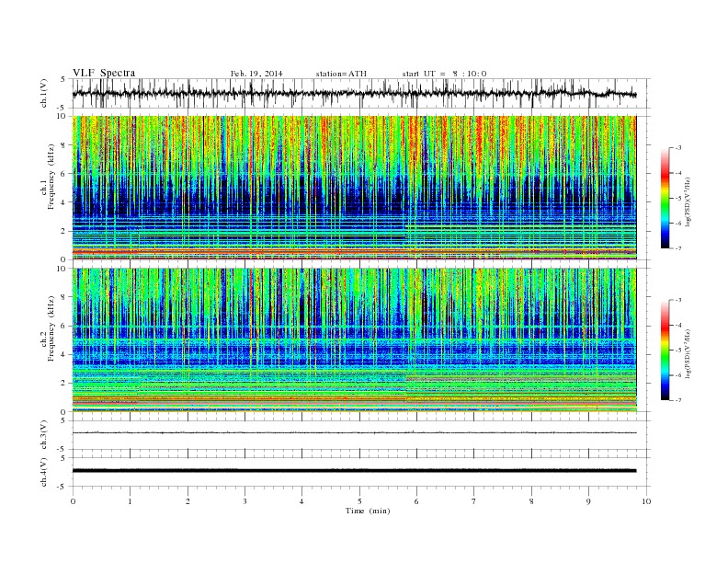Click the "5" tick on the ch.1(V) axis

[63, 79]
